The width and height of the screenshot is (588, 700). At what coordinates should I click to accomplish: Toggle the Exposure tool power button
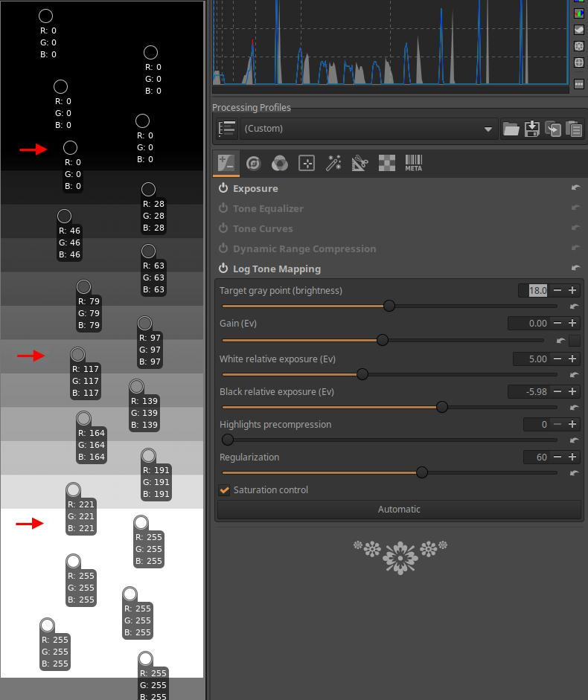(x=223, y=189)
